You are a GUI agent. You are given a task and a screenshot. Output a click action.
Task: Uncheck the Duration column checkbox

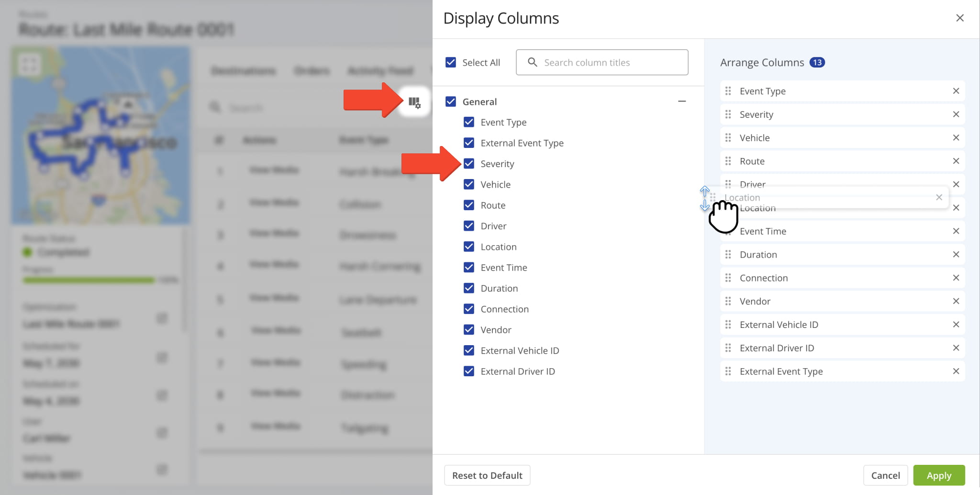pyautogui.click(x=469, y=288)
